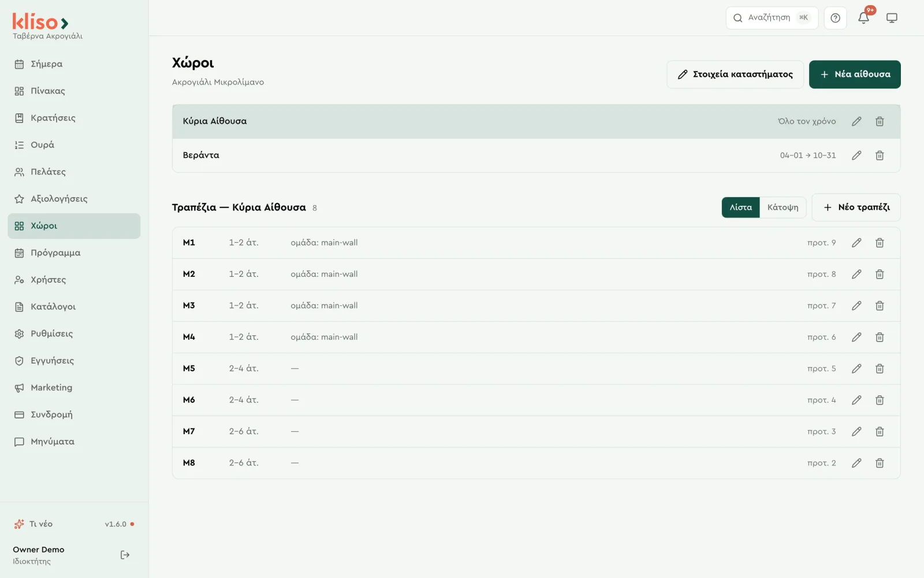
Task: Delete table M8
Action: click(x=880, y=463)
